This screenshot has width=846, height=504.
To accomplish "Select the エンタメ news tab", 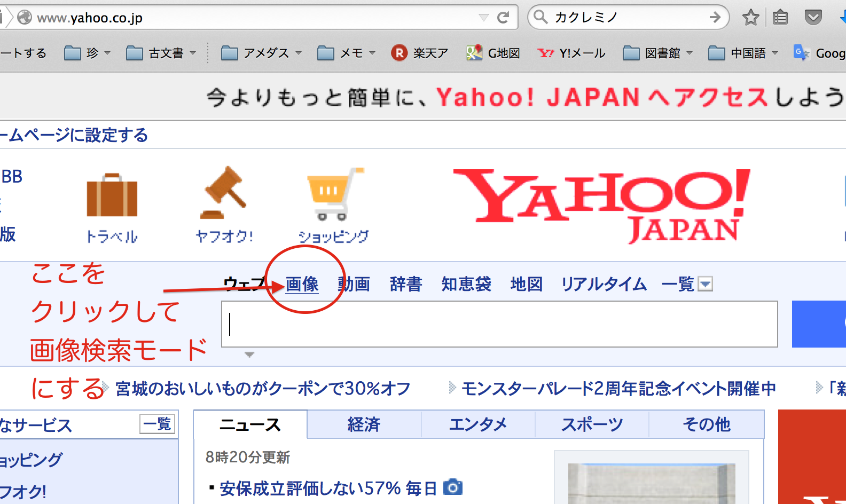I will coord(478,424).
